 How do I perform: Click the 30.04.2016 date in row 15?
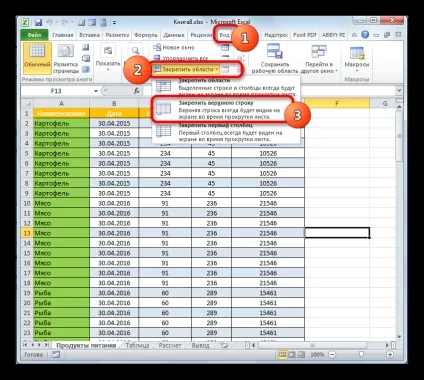click(x=114, y=253)
